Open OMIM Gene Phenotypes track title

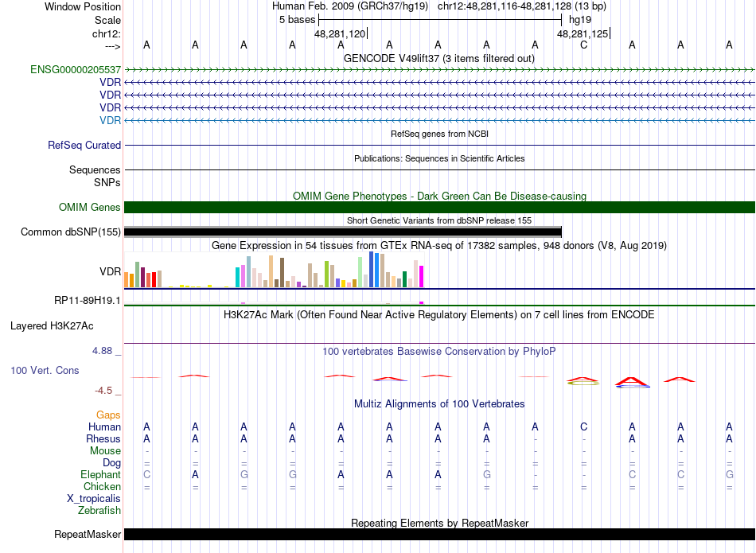point(439,197)
